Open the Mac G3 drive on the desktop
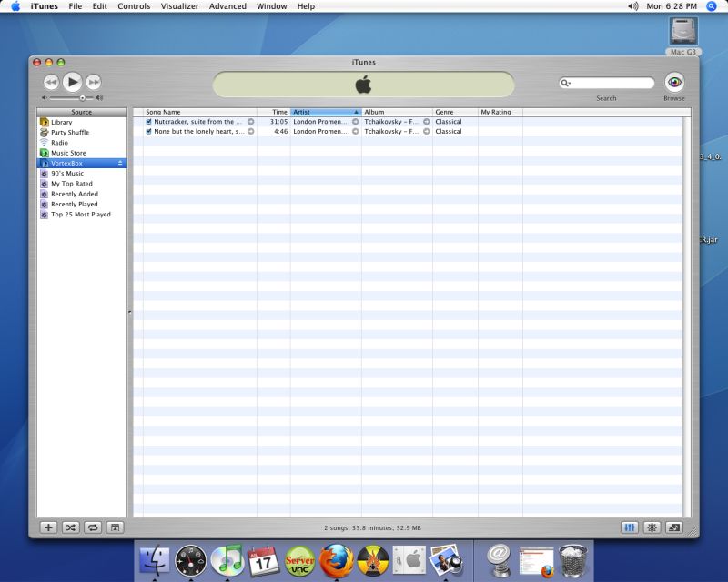 pyautogui.click(x=683, y=36)
